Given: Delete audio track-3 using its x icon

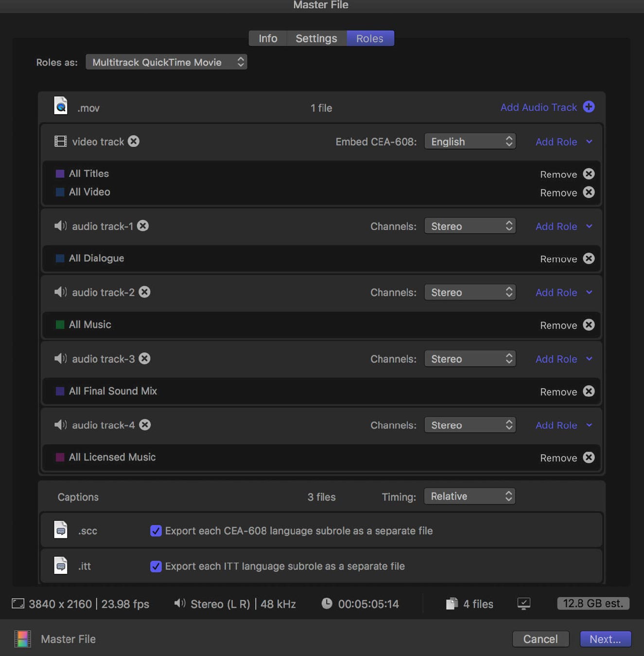Looking at the screenshot, I should click(144, 358).
